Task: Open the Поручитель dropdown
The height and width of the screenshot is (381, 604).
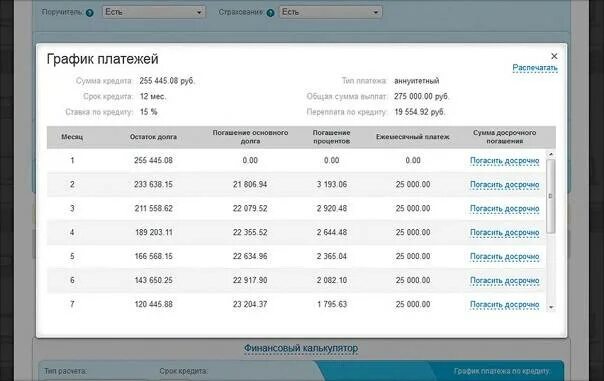Action: (154, 12)
